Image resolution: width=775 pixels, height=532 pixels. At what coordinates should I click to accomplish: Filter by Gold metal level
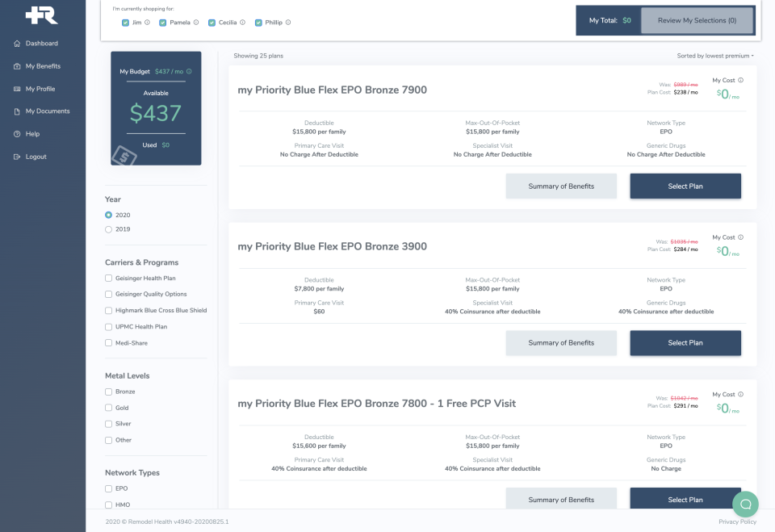(109, 408)
